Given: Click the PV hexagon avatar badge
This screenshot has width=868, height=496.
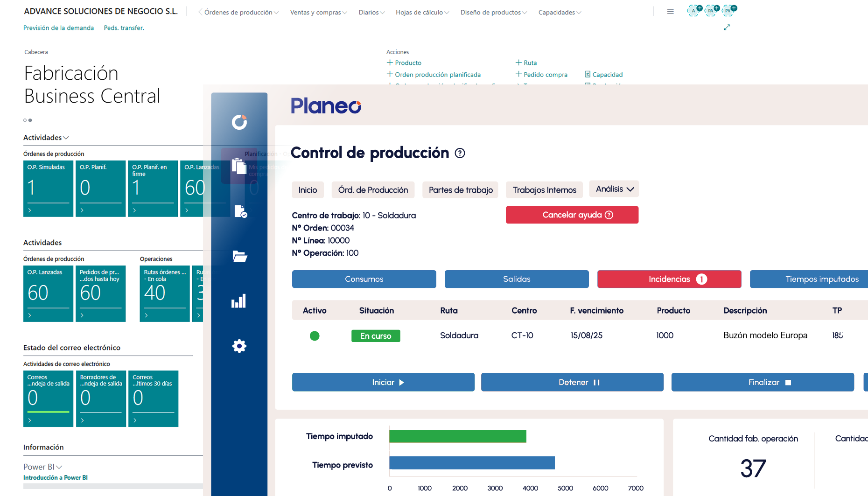Looking at the screenshot, I should coord(728,10).
